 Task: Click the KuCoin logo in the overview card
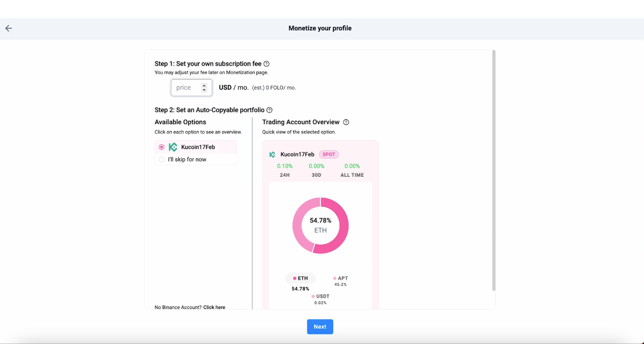272,155
